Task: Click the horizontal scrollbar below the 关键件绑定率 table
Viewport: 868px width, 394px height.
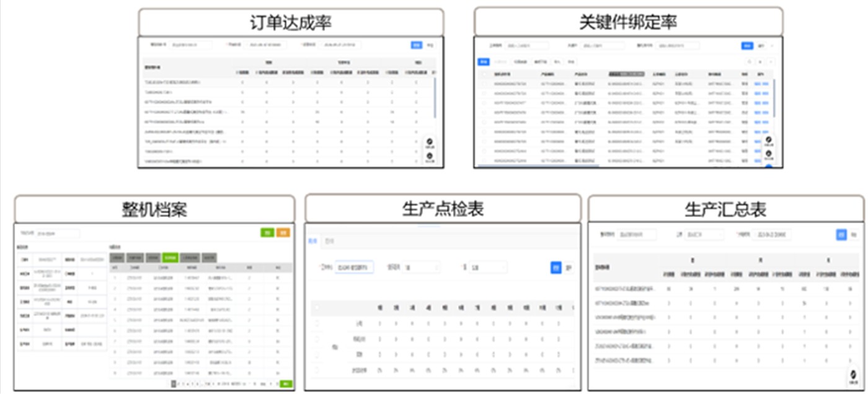Action: click(538, 166)
